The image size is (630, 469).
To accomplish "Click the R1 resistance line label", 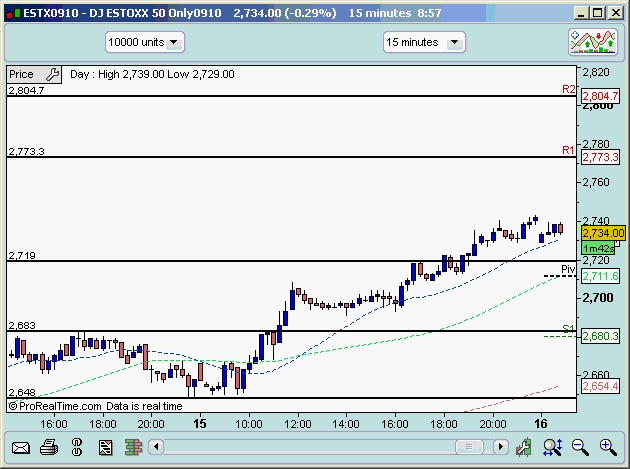I will tap(569, 150).
